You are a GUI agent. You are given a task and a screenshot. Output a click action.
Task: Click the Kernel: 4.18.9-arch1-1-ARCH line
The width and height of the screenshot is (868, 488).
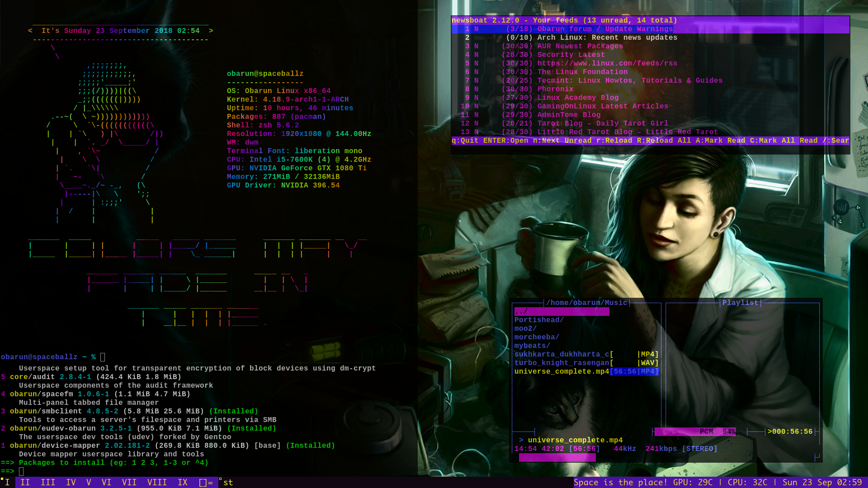(288, 99)
